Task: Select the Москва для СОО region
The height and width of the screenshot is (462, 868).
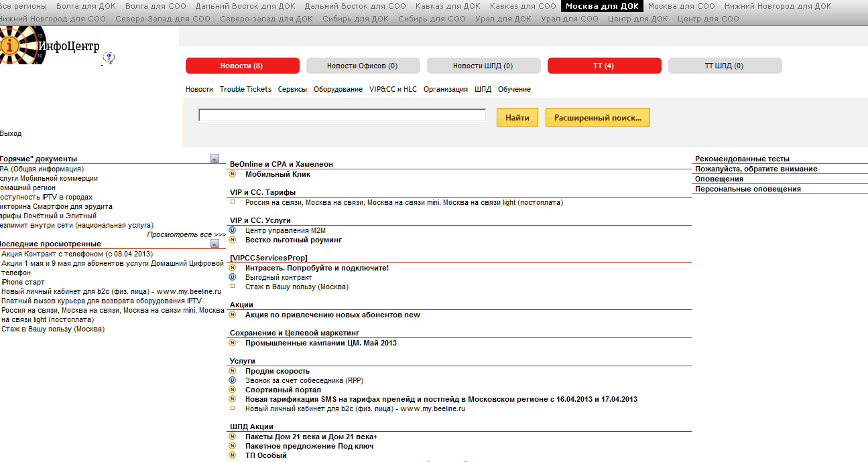Action: 682,6
